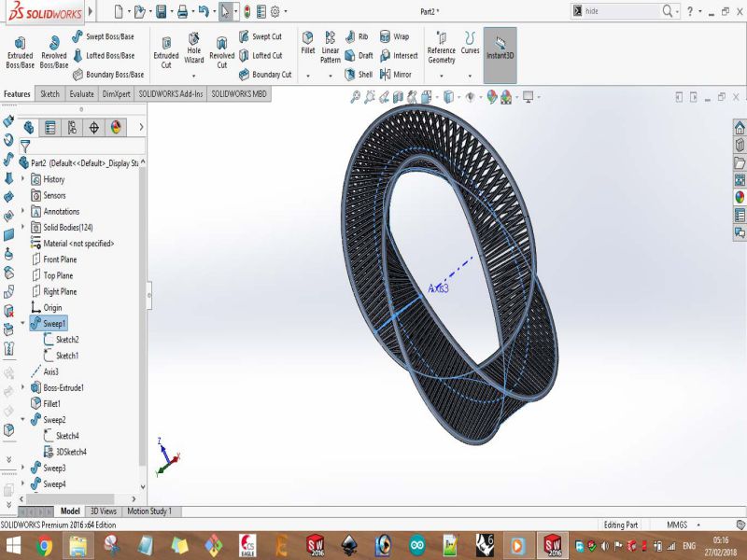
Task: Select the Extruded Cut tool
Action: [x=166, y=53]
